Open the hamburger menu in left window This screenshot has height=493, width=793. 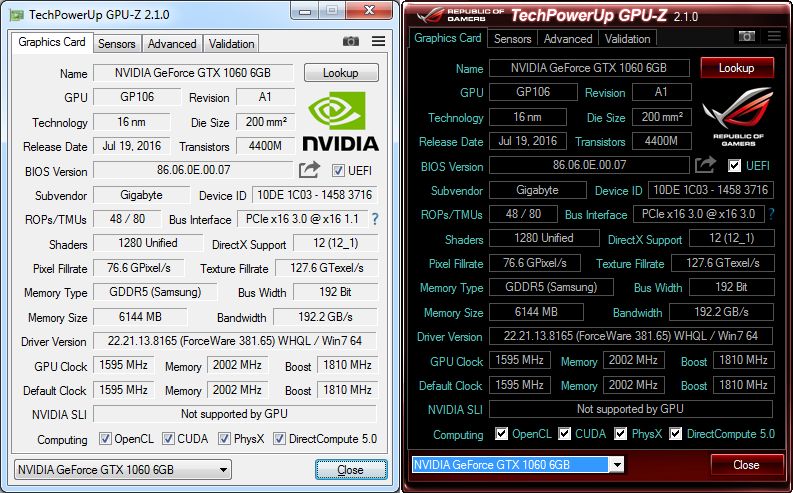click(x=378, y=41)
